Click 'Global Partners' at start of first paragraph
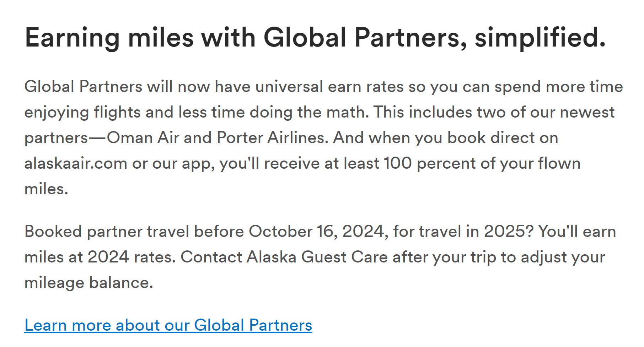Image resolution: width=644 pixels, height=347 pixels. point(84,87)
